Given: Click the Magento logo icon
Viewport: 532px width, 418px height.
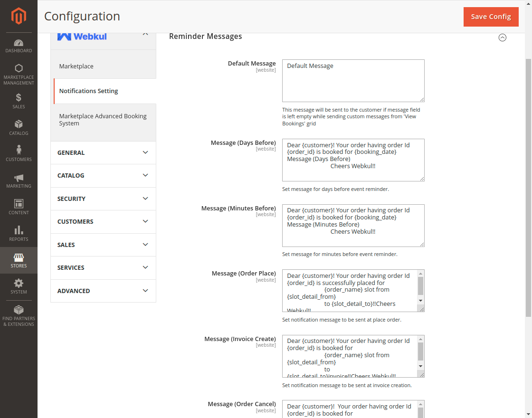Looking at the screenshot, I should 19,16.
